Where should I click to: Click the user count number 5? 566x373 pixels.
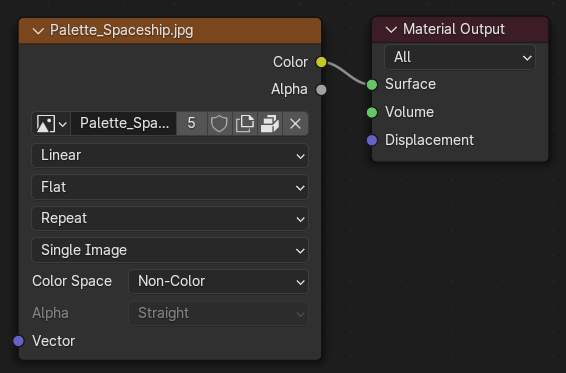click(x=192, y=124)
